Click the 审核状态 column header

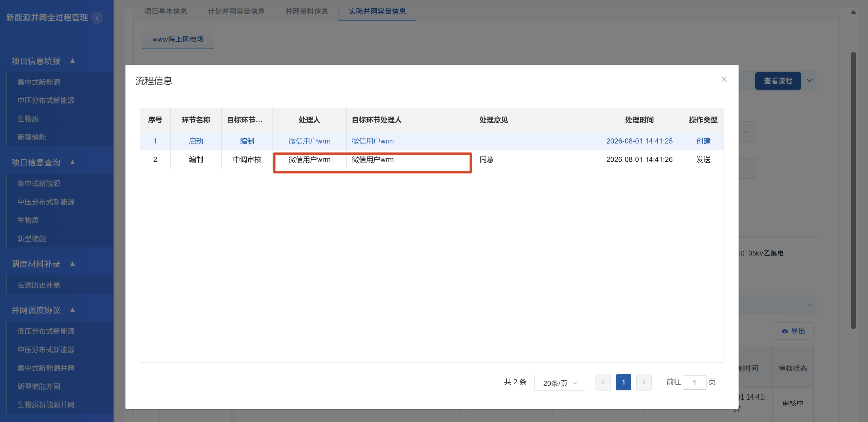[792, 368]
